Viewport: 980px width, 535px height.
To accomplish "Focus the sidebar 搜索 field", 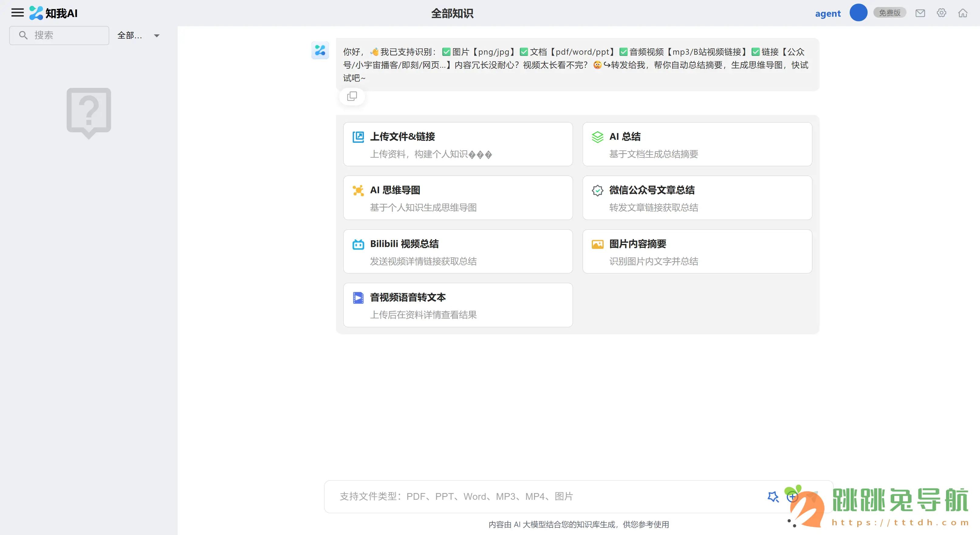I will click(65, 35).
